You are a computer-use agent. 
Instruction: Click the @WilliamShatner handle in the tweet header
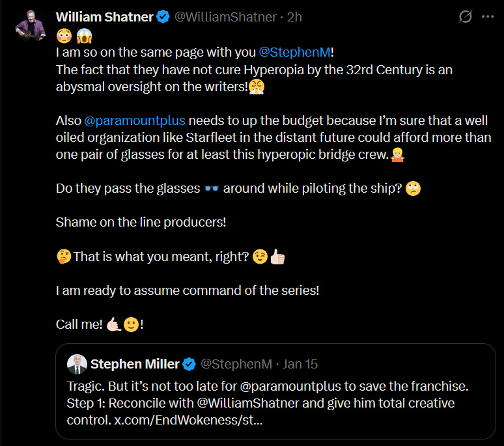click(x=225, y=18)
